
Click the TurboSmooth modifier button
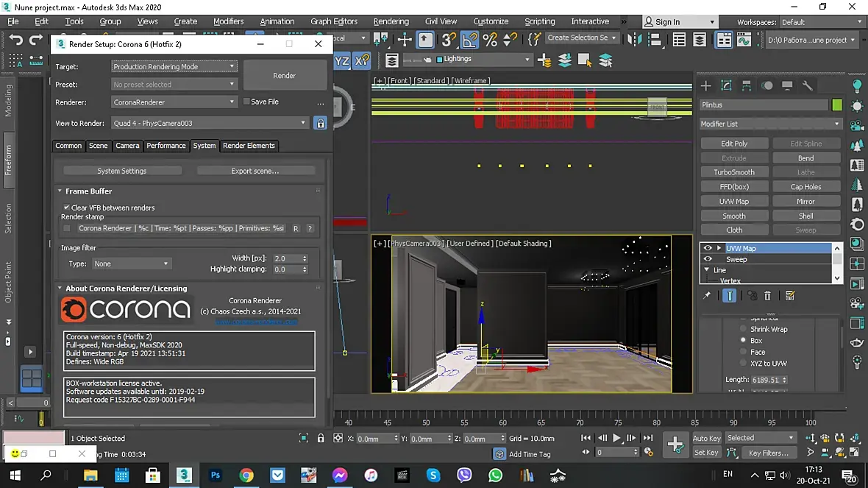pyautogui.click(x=733, y=172)
